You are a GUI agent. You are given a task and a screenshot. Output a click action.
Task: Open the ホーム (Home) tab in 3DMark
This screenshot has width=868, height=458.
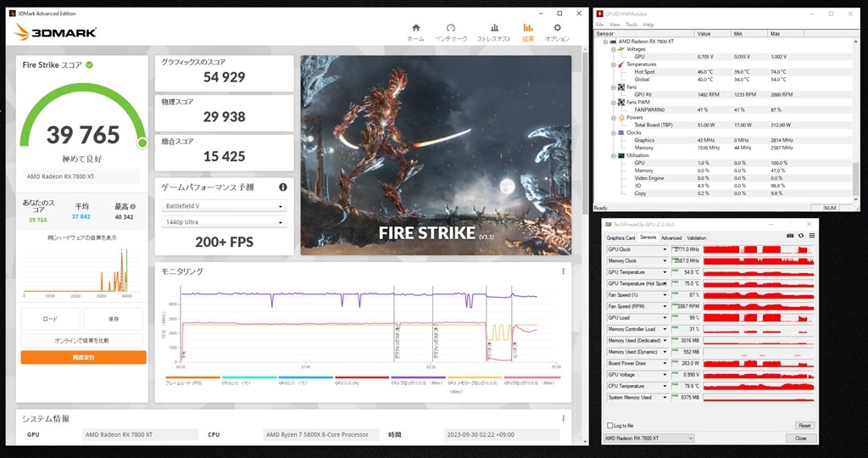[415, 33]
